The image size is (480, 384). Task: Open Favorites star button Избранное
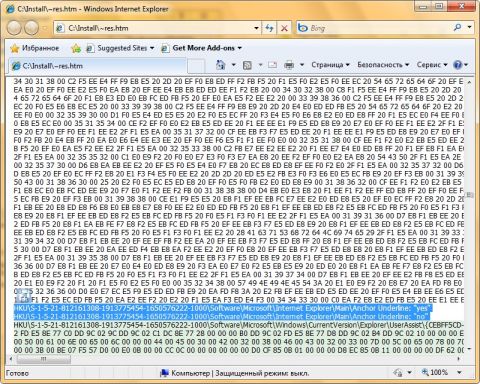[35, 48]
